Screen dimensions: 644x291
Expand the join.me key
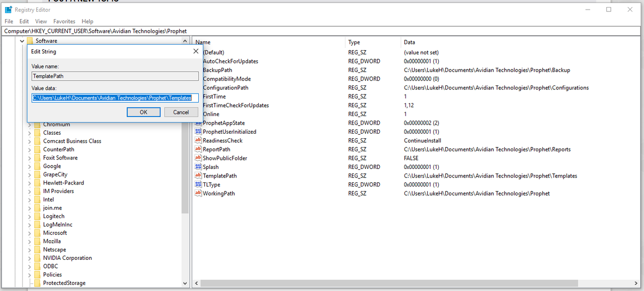tap(29, 208)
